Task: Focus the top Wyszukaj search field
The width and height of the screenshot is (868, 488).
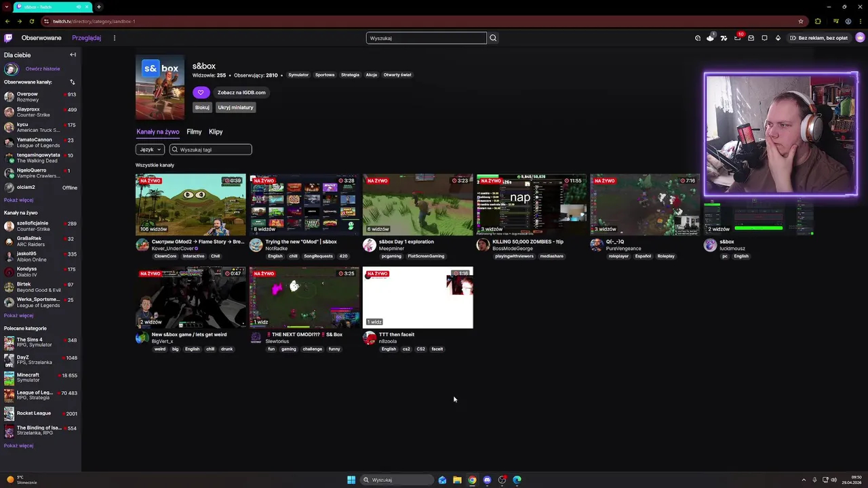Action: point(427,38)
